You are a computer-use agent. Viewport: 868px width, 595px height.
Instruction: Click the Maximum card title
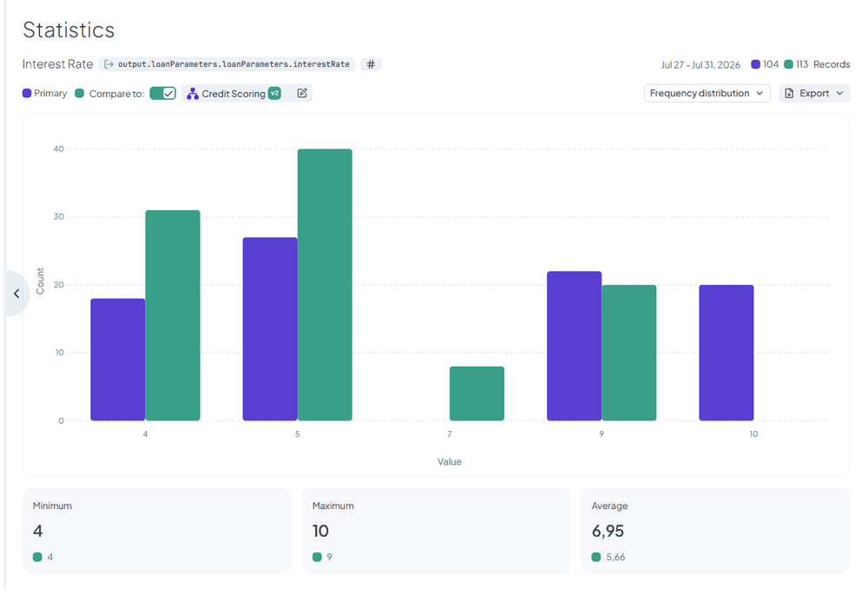coord(332,506)
